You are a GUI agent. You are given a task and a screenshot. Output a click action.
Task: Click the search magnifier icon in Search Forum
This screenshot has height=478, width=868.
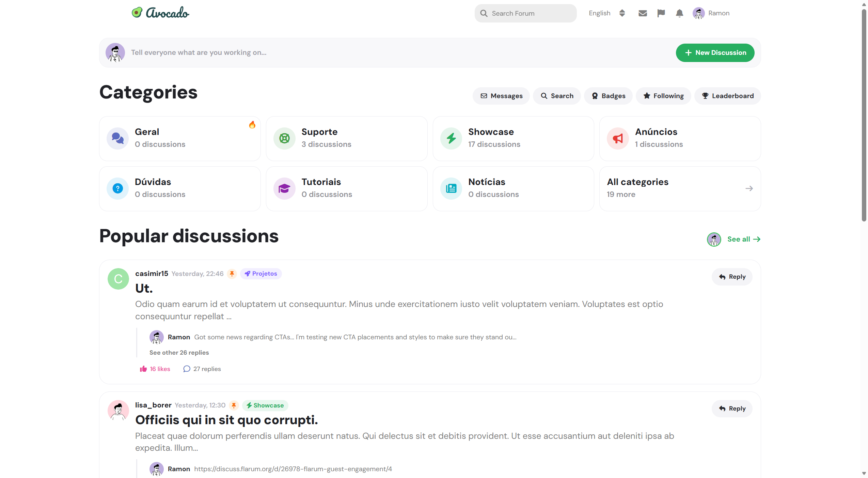pos(484,13)
